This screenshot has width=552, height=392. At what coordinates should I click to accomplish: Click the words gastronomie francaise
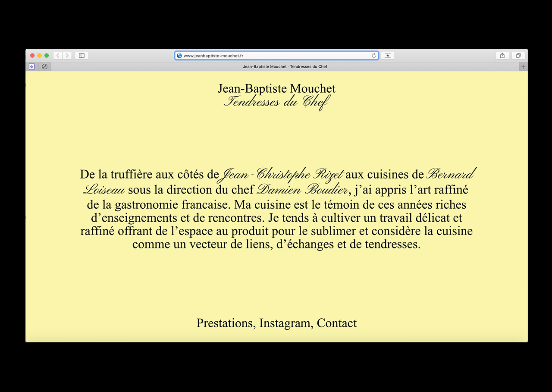(x=173, y=204)
